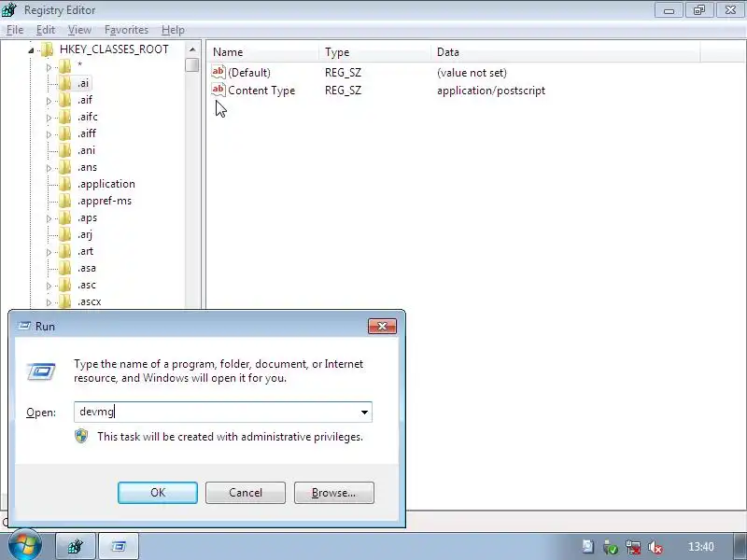Click the .art key folder icon
The image size is (747, 560).
click(64, 251)
